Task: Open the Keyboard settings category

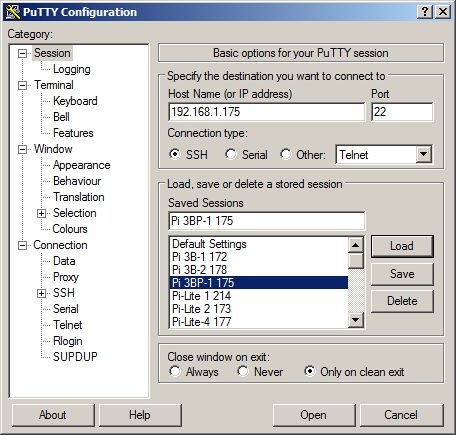Action: tap(75, 101)
